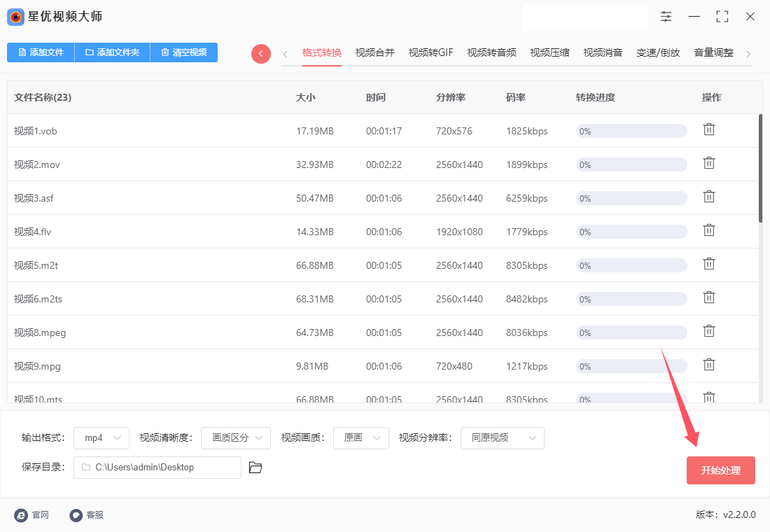The image size is (770, 532).
Task: Click trash icon for 视频8.mpeg
Action: 708,332
